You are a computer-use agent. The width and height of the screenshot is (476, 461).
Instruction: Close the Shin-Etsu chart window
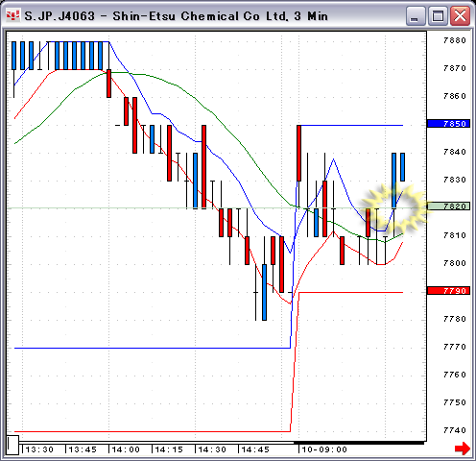[460, 16]
